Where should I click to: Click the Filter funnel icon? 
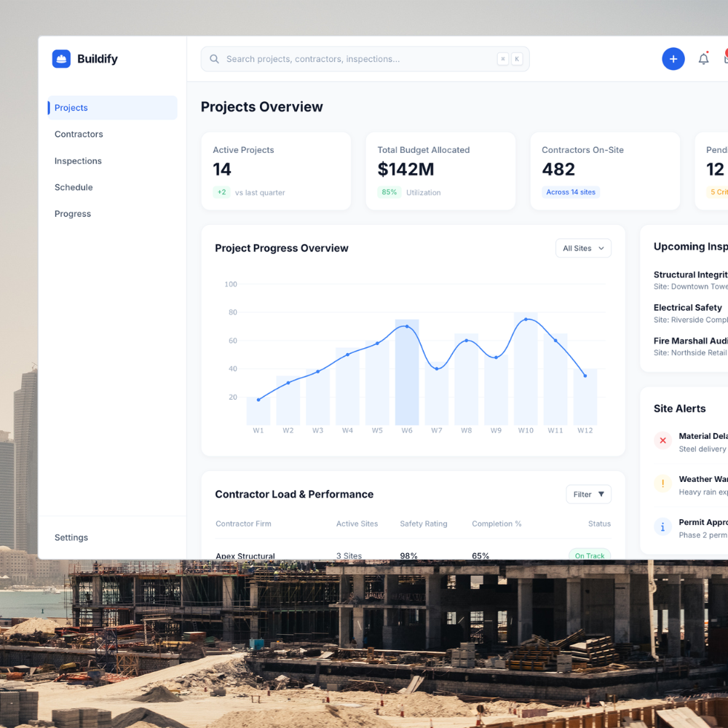[x=601, y=494]
